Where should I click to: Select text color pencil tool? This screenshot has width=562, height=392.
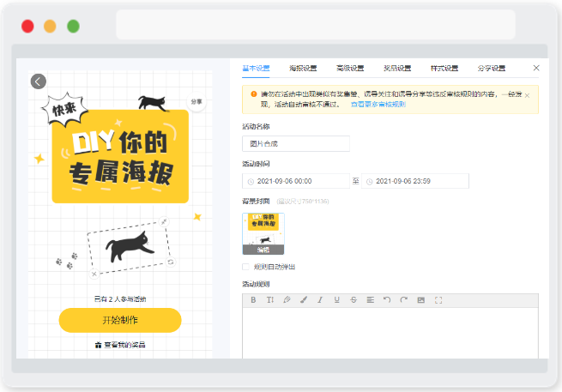click(287, 300)
